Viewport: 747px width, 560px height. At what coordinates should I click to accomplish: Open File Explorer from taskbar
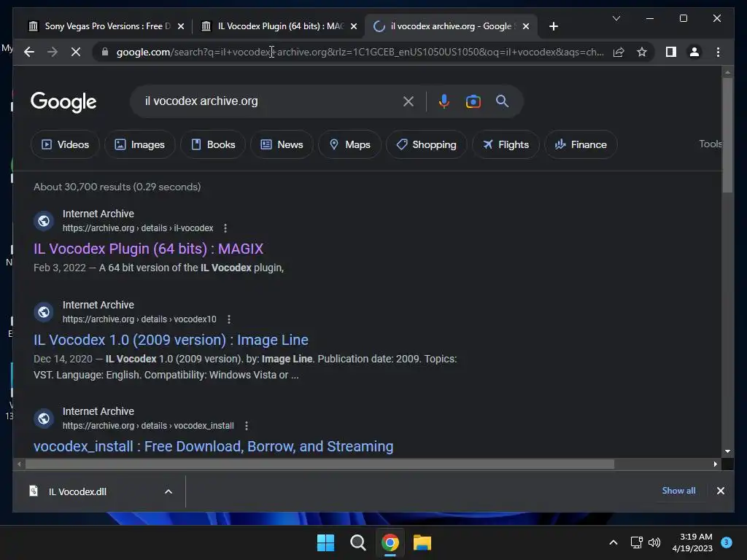(x=422, y=542)
